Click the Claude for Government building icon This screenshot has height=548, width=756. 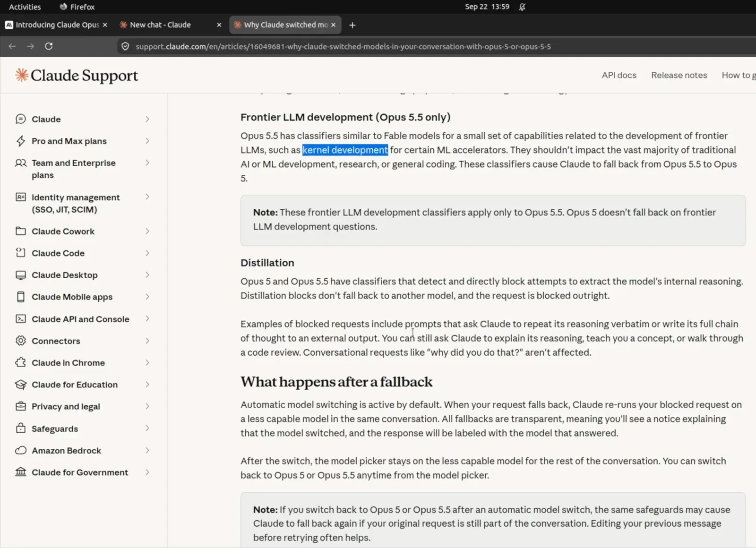[20, 472]
